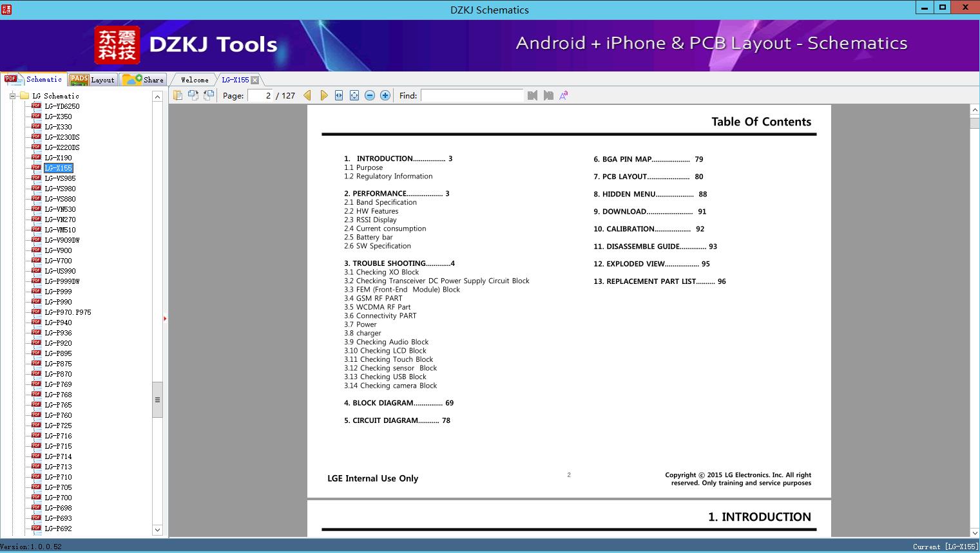Select the highlighted LG-X155 tree item
This screenshot has height=553, width=980.
(x=58, y=168)
